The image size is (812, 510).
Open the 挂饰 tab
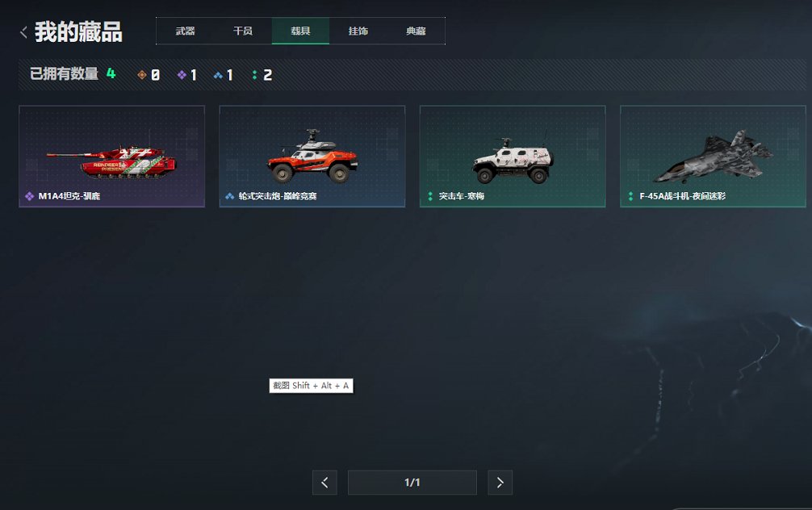358,31
